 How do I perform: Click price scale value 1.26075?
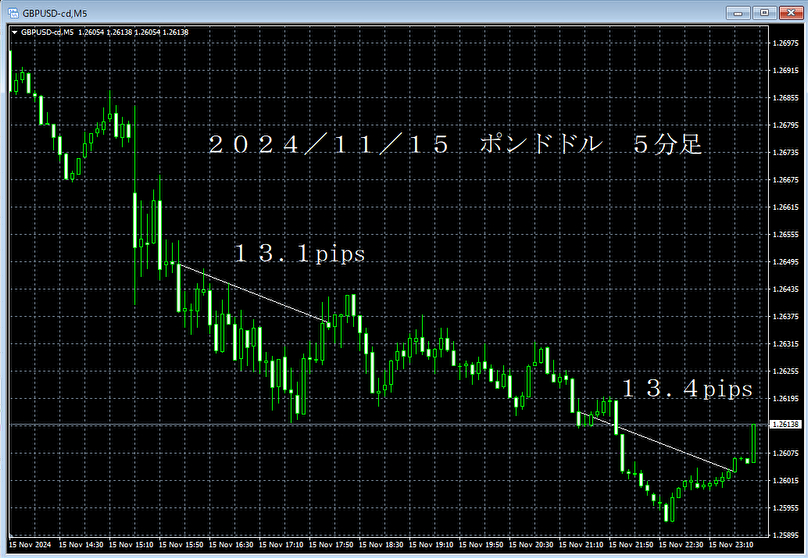click(x=786, y=453)
